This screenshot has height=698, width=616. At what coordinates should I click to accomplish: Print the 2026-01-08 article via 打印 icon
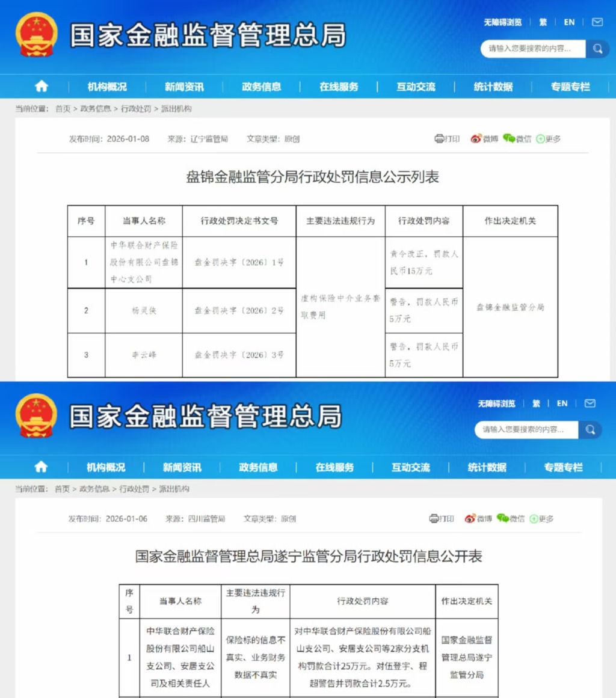pyautogui.click(x=447, y=139)
